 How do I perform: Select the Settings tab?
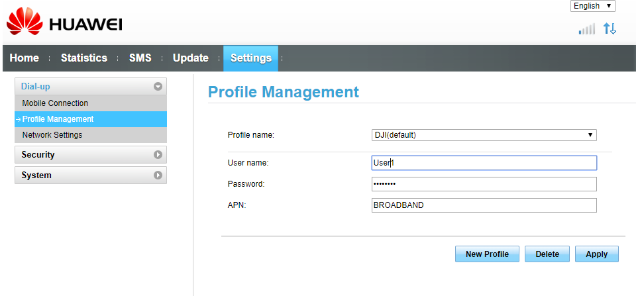point(251,58)
